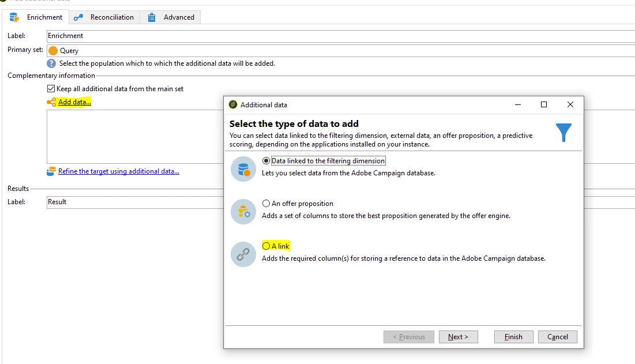Click the 'Results' section label
Image resolution: width=635 pixels, height=364 pixels.
(x=18, y=189)
